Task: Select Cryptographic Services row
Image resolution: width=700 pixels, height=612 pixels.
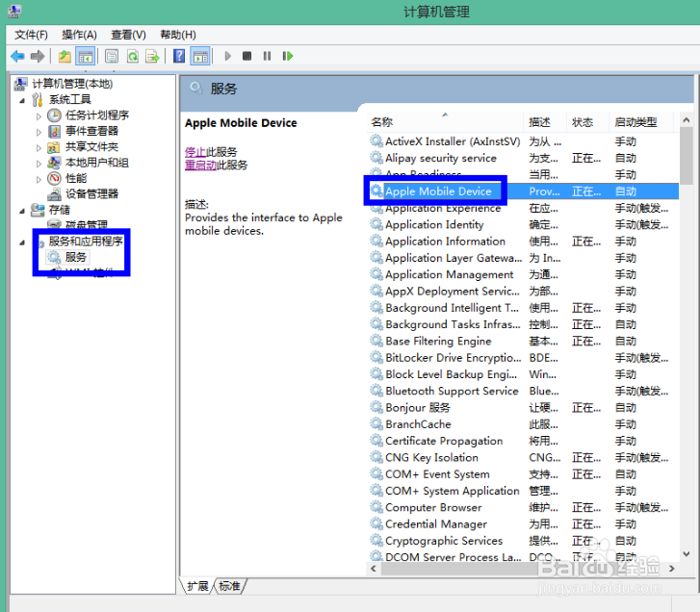Action: point(522,541)
